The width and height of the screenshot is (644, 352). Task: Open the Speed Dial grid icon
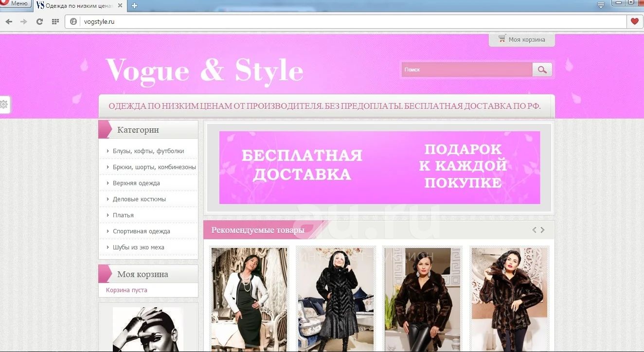point(55,21)
